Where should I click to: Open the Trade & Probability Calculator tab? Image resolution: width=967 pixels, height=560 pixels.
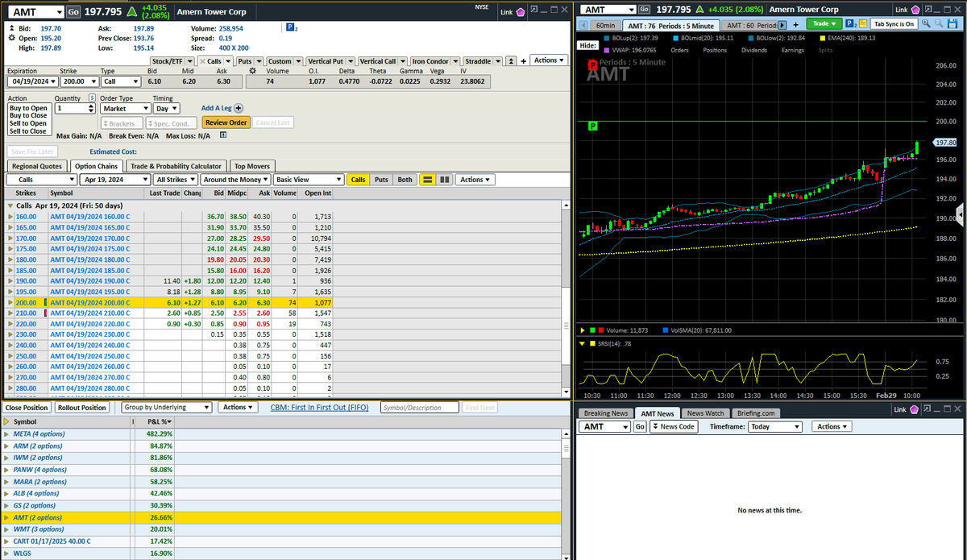click(x=177, y=166)
